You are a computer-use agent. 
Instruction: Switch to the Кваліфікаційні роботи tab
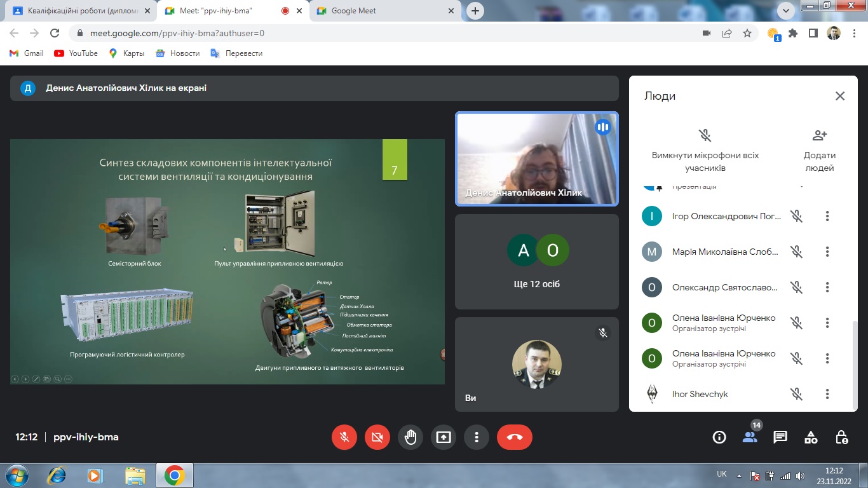80,11
